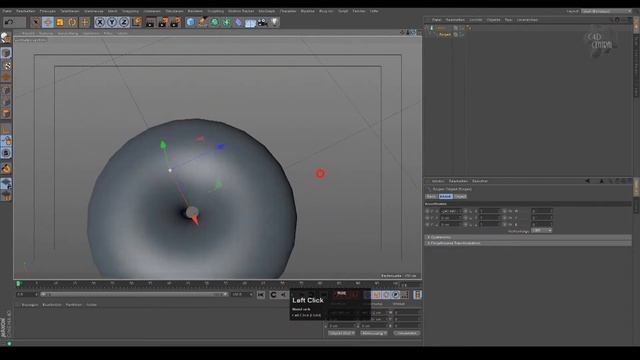Image resolution: width=640 pixels, height=360 pixels.
Task: Switch to Texture mode in sidebar
Action: pos(6,65)
